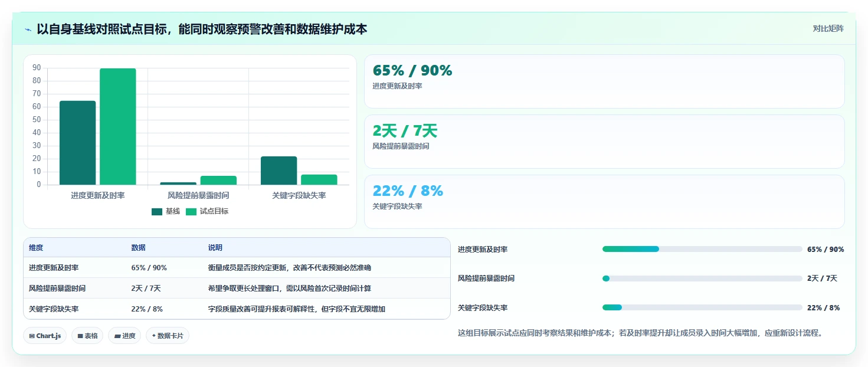The width and height of the screenshot is (868, 367).
Task: Click the 试点目标 bar for 风险提前暴露时间
Action: [218, 180]
